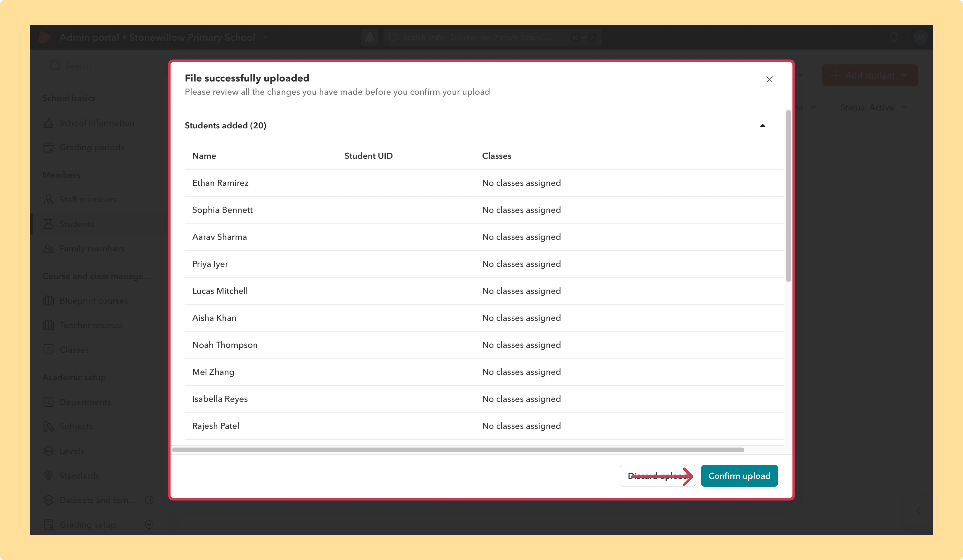Select the Teacher courses book icon
963x560 pixels.
coord(49,325)
